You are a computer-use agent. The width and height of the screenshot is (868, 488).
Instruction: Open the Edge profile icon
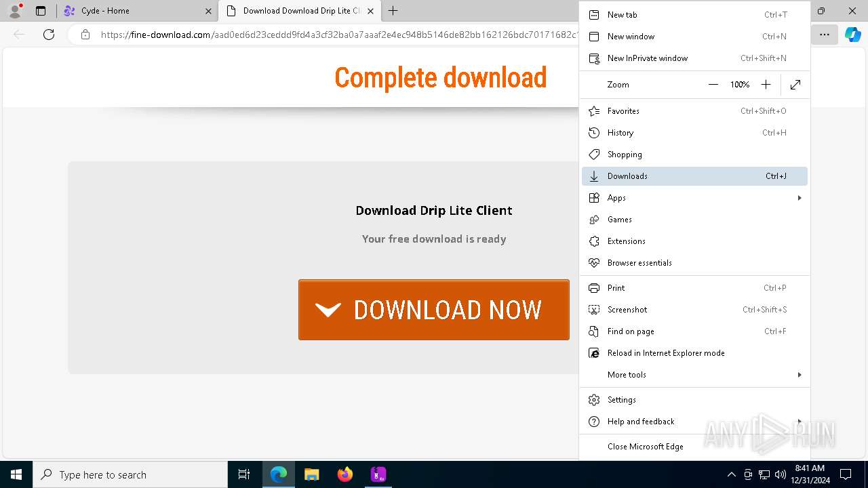point(14,11)
